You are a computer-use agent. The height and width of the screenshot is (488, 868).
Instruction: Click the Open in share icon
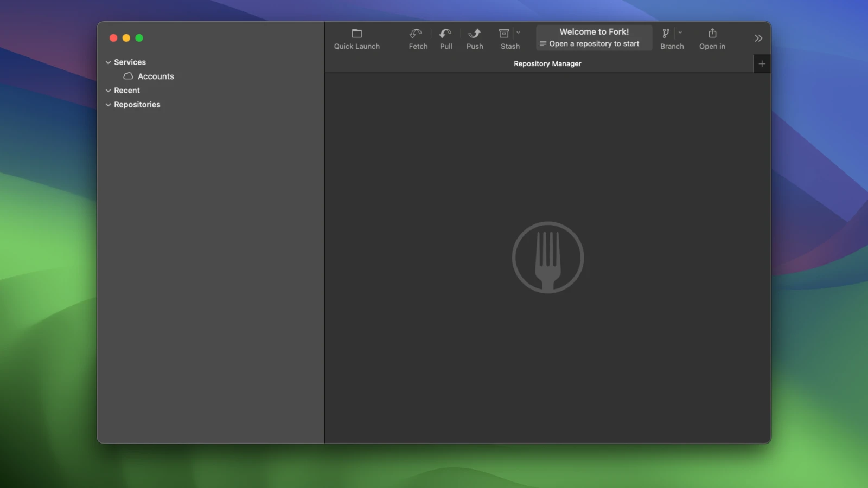pos(712,34)
